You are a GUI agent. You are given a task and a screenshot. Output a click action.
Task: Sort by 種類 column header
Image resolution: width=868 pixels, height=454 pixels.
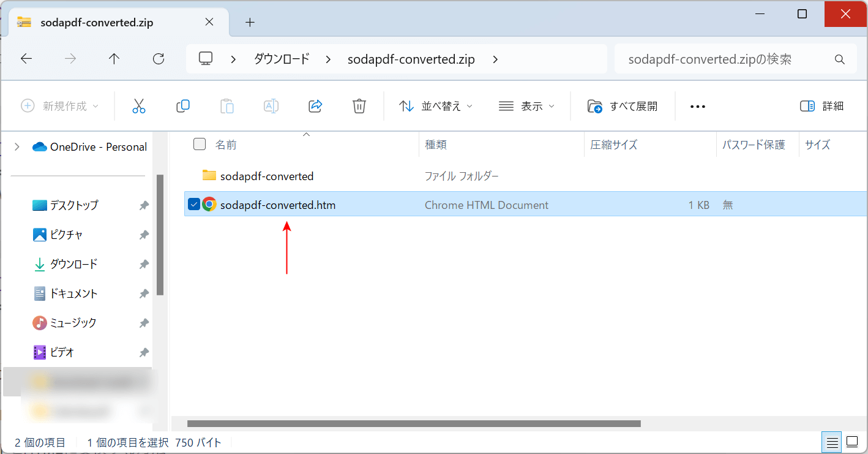(x=436, y=145)
